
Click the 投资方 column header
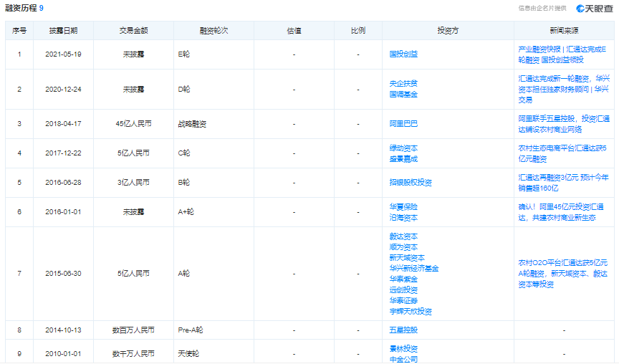coord(448,31)
